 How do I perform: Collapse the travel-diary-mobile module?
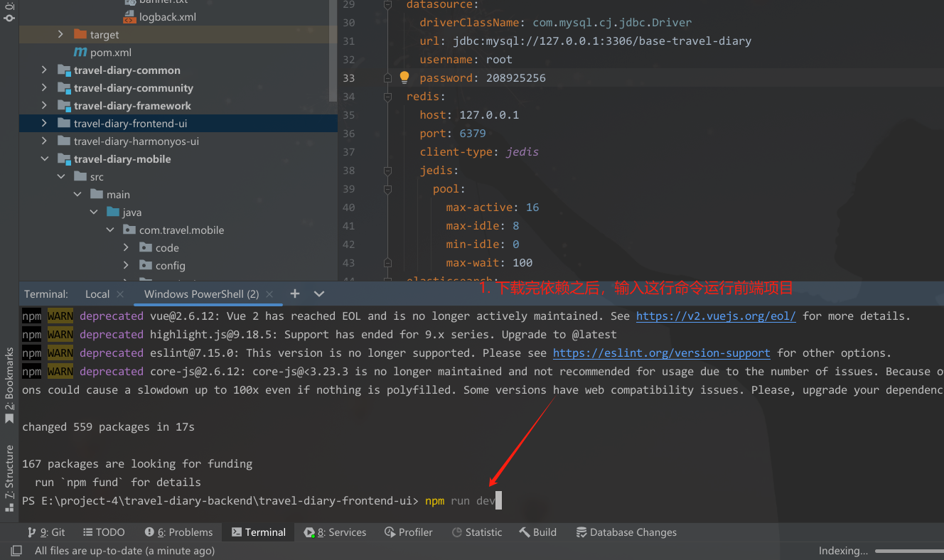44,159
